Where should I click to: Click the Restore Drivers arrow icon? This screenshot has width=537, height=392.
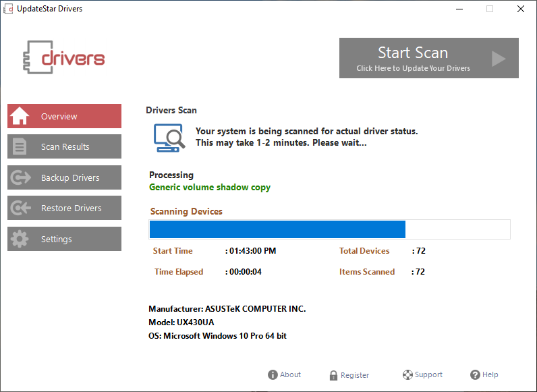(20, 208)
